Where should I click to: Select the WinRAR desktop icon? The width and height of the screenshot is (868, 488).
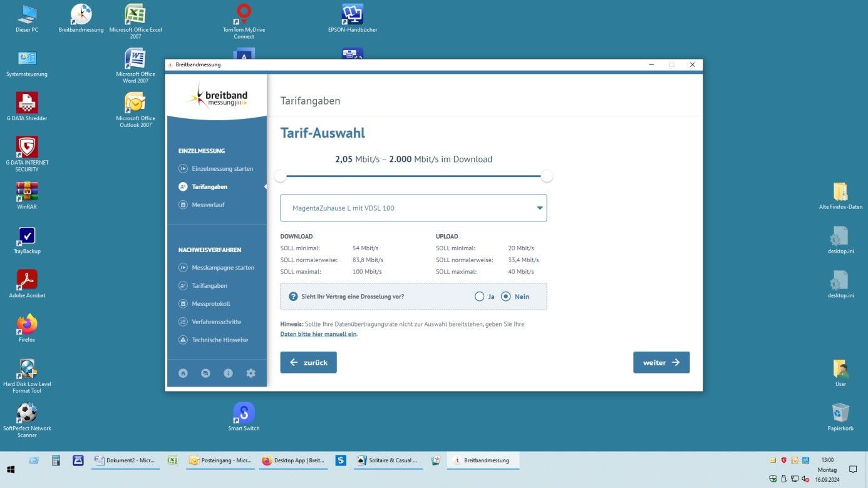point(27,196)
